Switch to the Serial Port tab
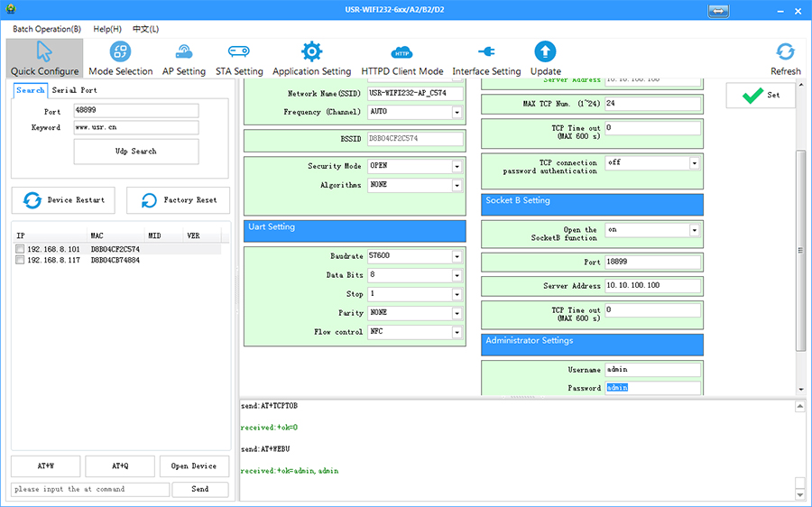812x507 pixels. coord(75,90)
